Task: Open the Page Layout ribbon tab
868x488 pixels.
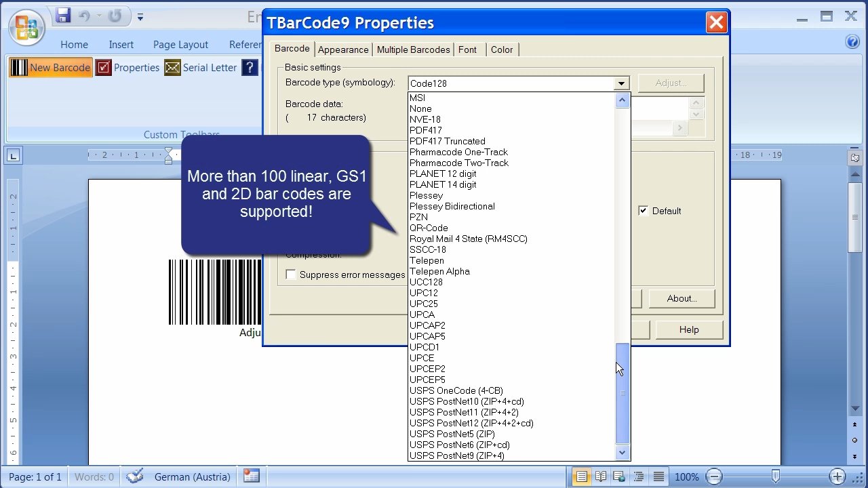Action: tap(180, 45)
